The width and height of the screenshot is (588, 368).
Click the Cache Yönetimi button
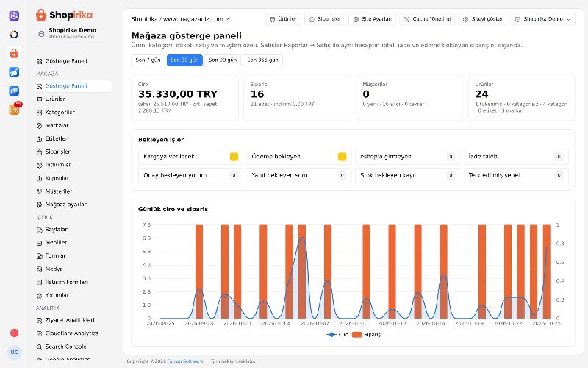click(427, 19)
